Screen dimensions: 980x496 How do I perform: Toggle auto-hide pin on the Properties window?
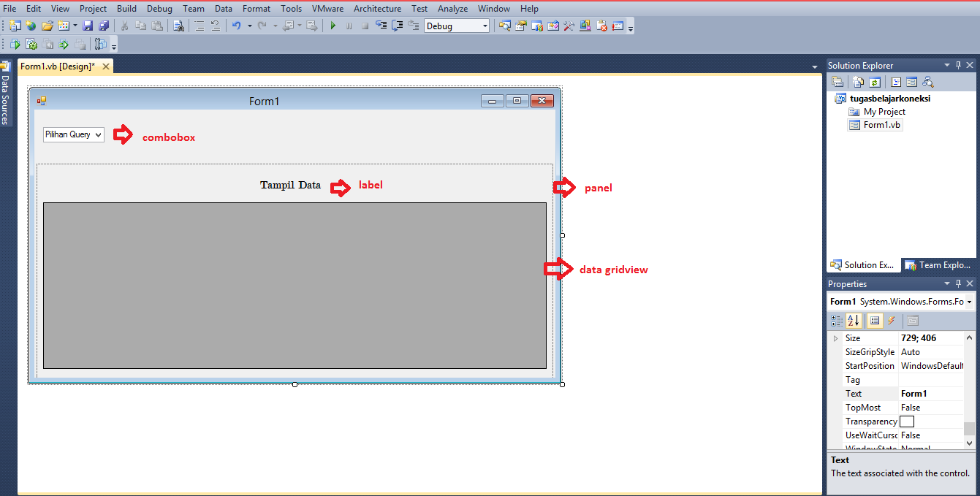(x=958, y=283)
